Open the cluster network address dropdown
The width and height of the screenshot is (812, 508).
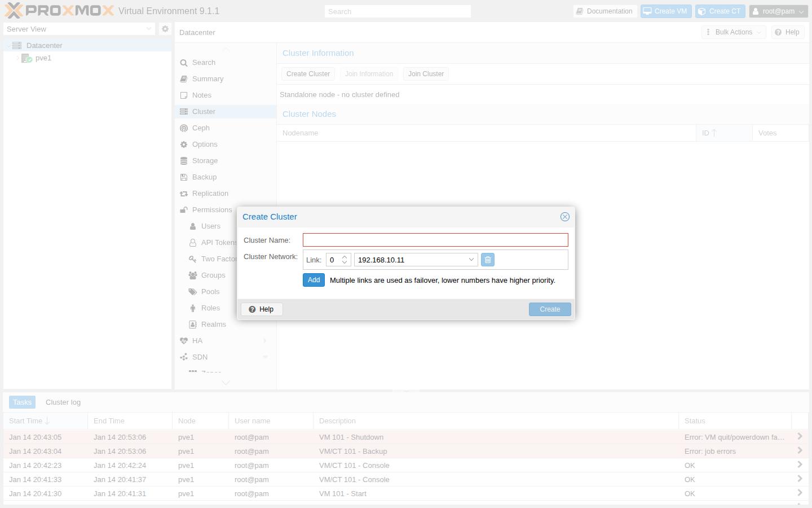471,259
